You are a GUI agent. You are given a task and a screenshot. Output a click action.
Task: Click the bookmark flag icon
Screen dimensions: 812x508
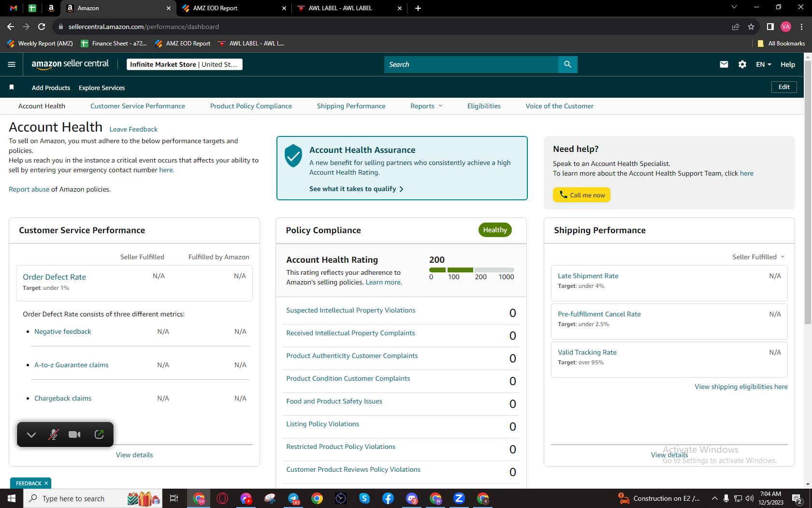click(12, 88)
